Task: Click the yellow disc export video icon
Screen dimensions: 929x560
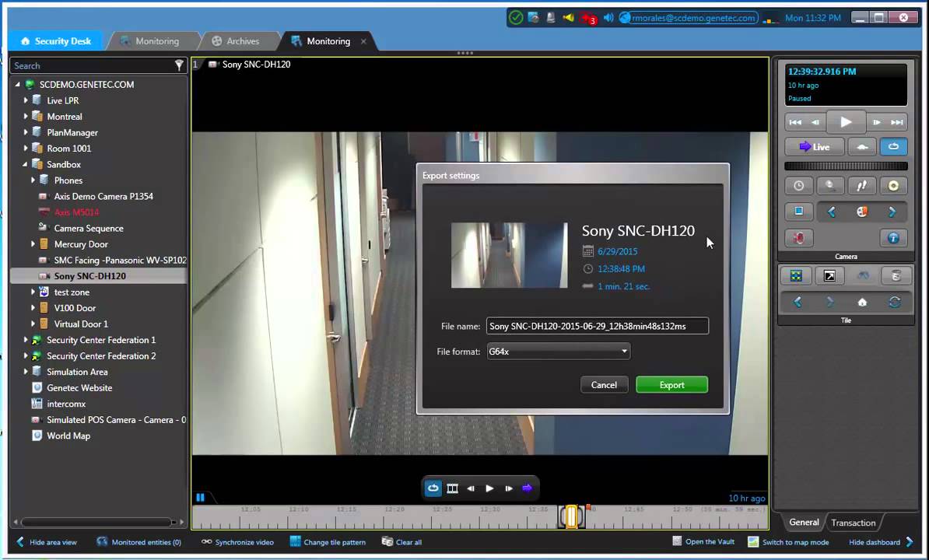Action: pyautogui.click(x=893, y=186)
